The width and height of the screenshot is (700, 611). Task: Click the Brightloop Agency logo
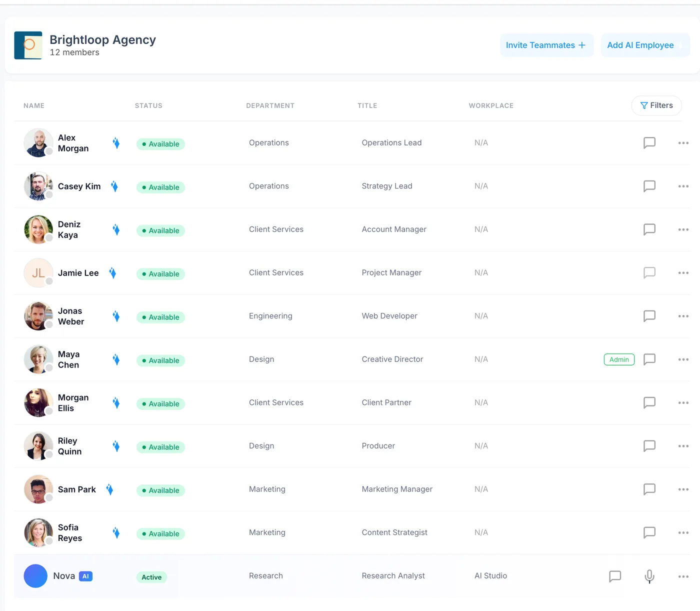(28, 45)
